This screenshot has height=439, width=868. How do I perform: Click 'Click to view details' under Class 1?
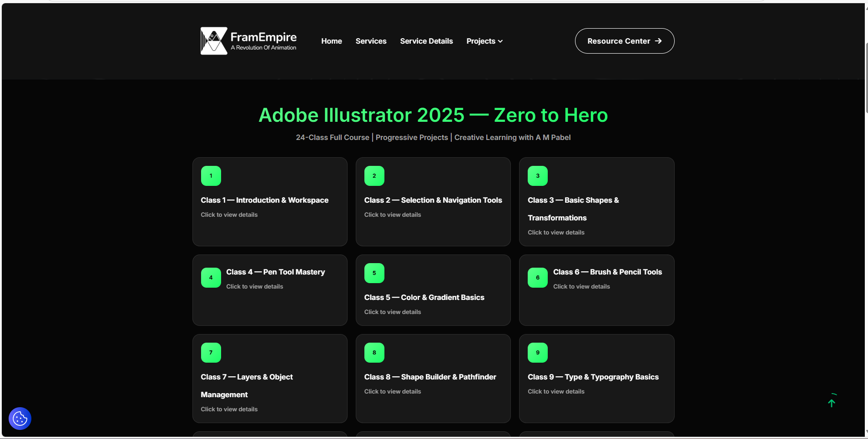pyautogui.click(x=229, y=215)
